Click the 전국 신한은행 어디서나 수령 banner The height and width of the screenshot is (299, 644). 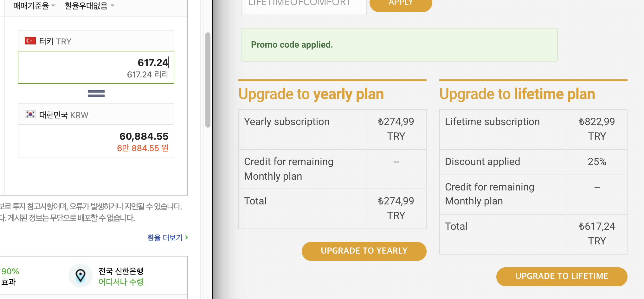tap(121, 276)
